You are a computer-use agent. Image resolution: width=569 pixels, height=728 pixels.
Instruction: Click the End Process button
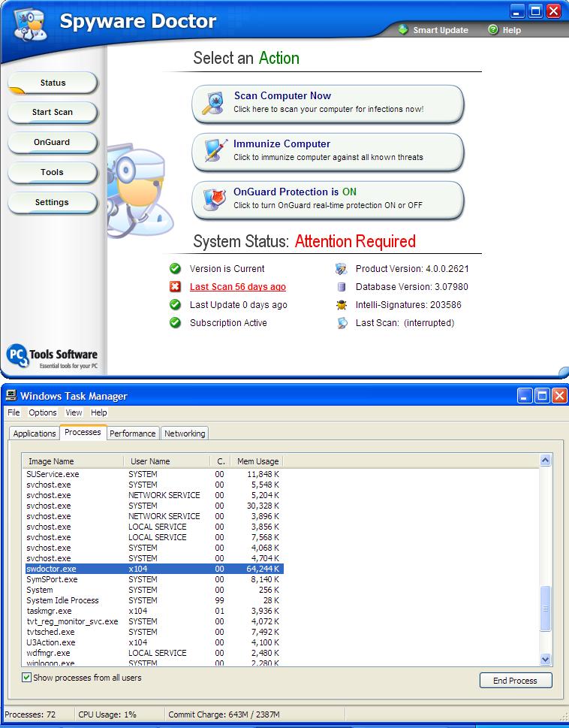(516, 680)
